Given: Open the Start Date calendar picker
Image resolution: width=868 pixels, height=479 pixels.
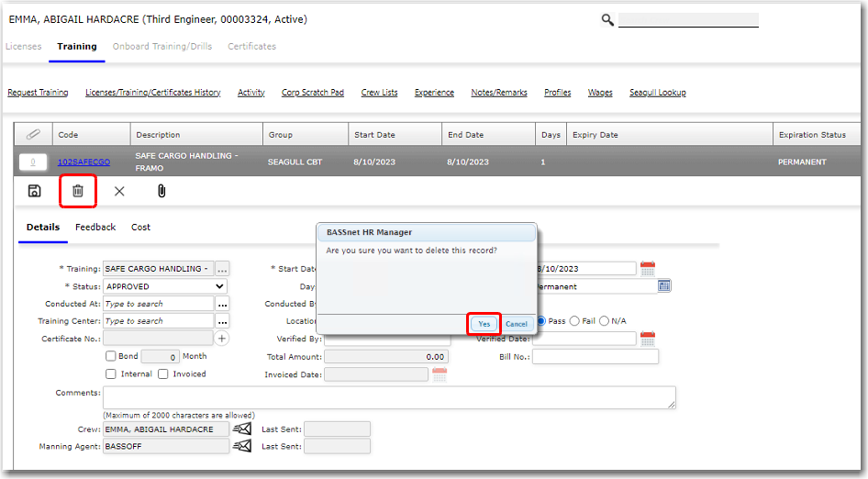Looking at the screenshot, I should (648, 269).
